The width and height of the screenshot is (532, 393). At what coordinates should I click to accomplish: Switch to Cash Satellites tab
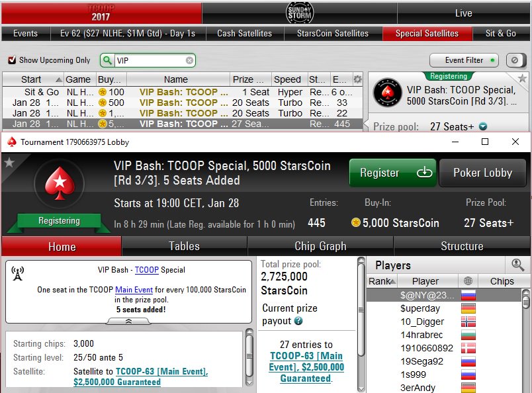(244, 34)
